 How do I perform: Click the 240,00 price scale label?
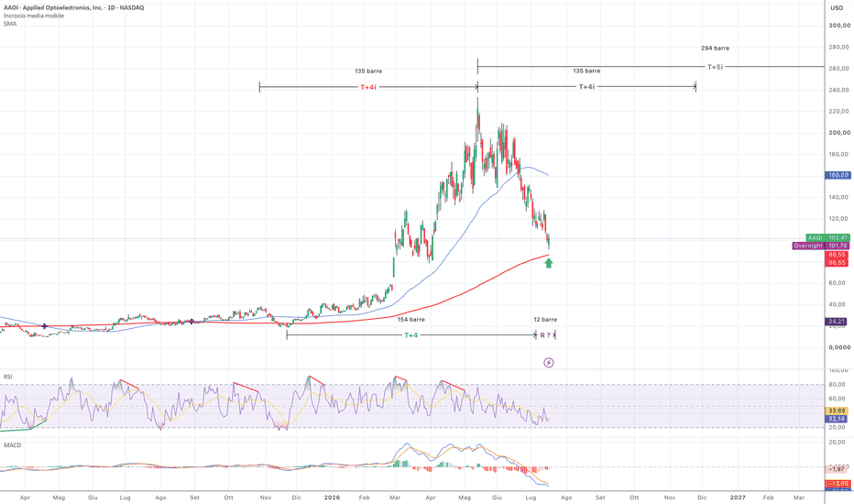(x=839, y=90)
